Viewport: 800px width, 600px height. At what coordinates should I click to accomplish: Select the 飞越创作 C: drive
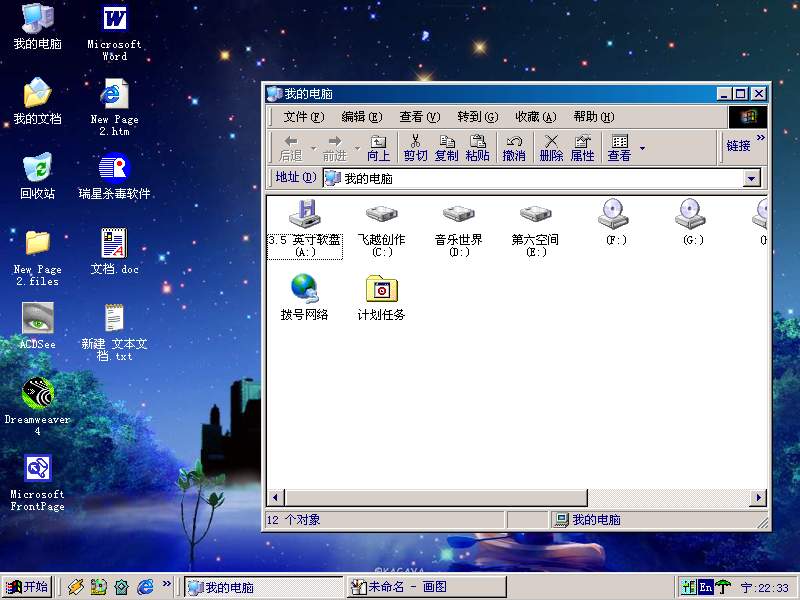tap(382, 229)
